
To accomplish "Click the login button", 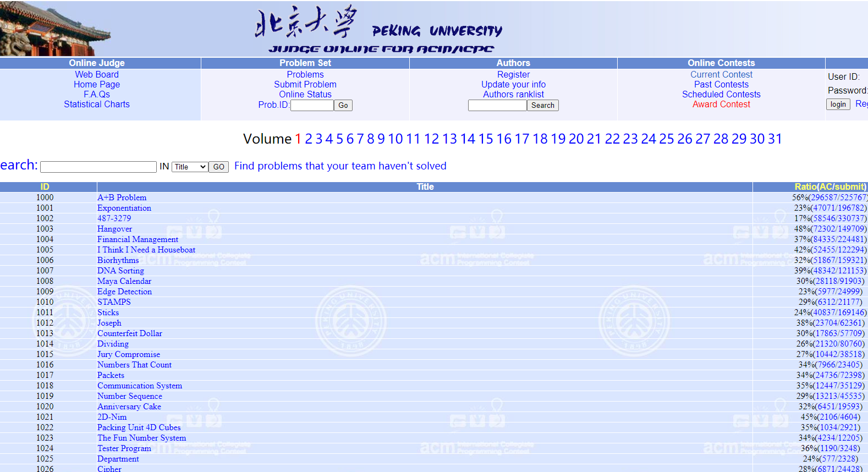I will pos(838,104).
